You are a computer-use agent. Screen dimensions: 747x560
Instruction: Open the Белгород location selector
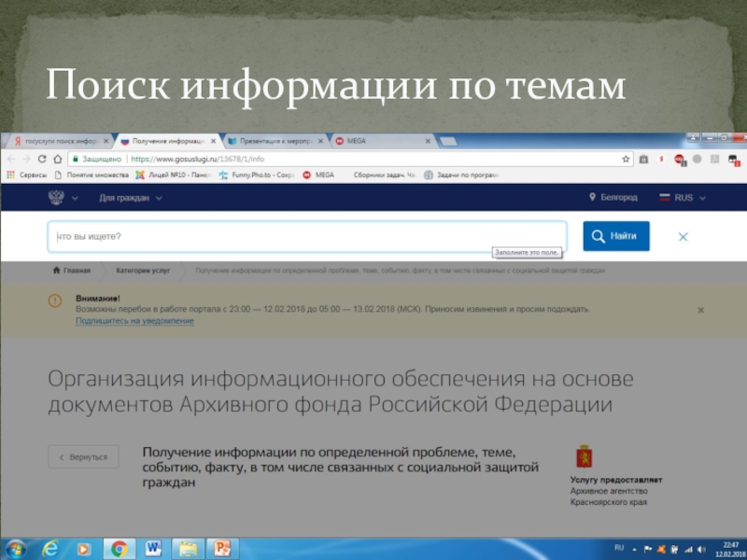613,198
